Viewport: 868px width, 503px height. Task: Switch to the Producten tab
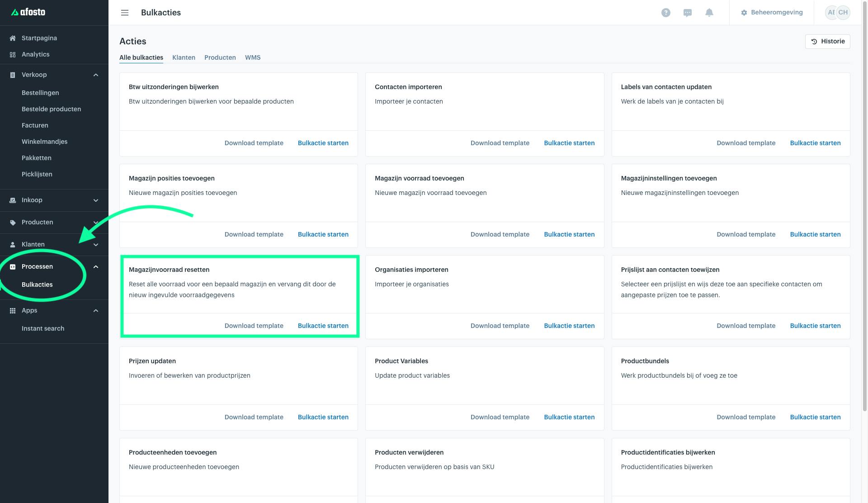pyautogui.click(x=220, y=57)
